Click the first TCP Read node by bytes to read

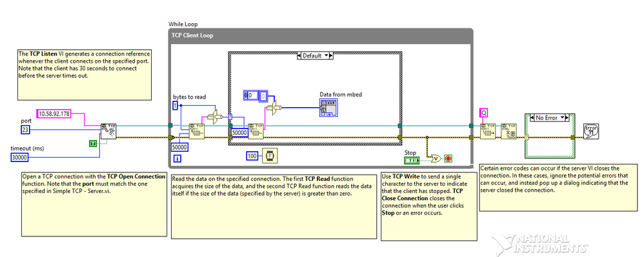(196, 131)
